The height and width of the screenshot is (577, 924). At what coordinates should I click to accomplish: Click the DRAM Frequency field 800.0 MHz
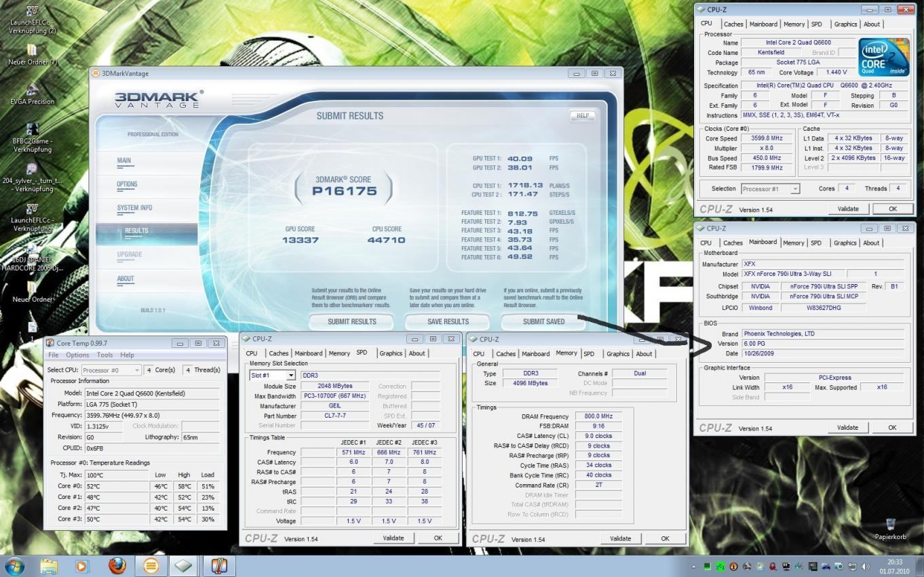click(x=598, y=416)
